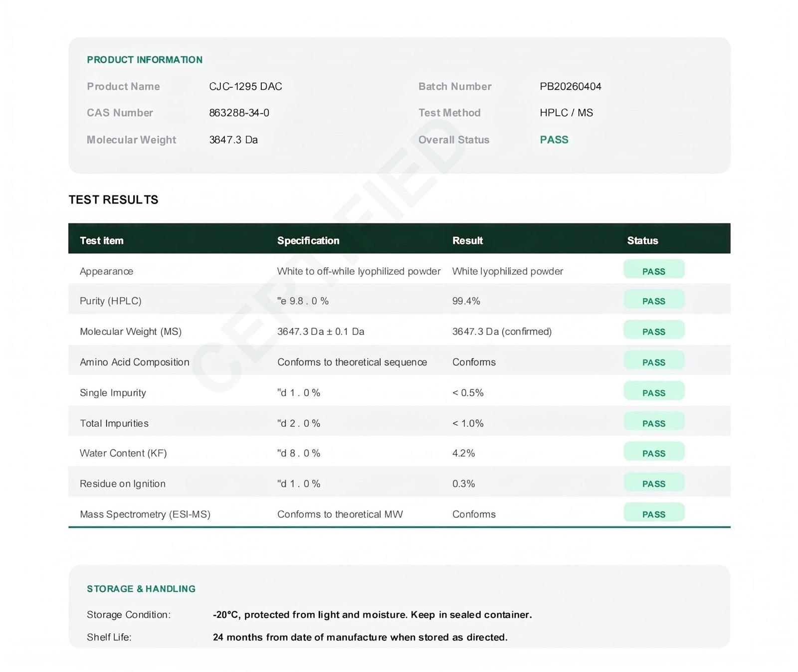Image resolution: width=798 pixels, height=672 pixels.
Task: Click the Total Impurities result '< 1.0%'
Action: 468,423
